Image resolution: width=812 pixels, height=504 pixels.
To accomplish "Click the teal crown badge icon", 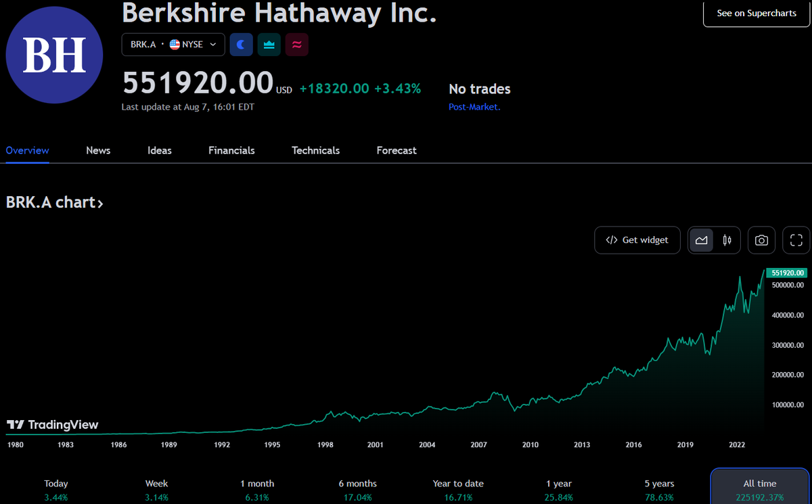I will pyautogui.click(x=269, y=45).
